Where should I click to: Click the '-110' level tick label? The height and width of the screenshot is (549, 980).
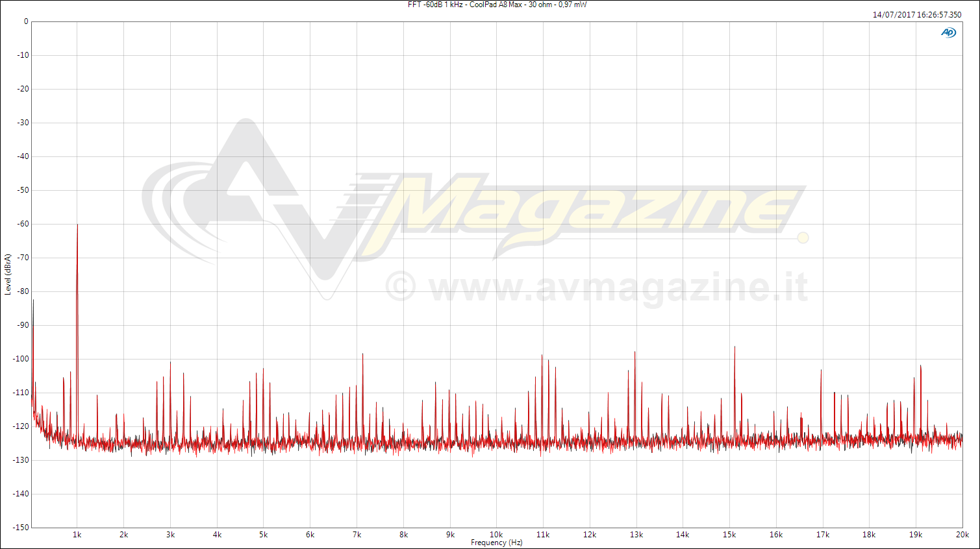click(x=21, y=393)
